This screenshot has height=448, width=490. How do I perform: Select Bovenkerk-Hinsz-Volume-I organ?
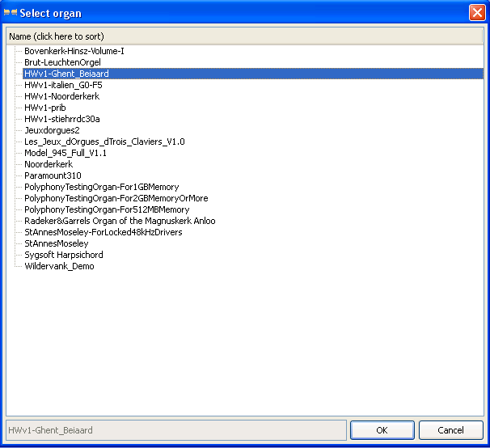click(x=74, y=51)
